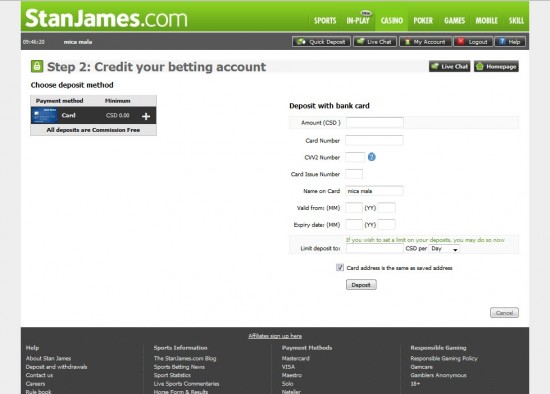Log out using the Logout button
Screen dimensions: 550x394
click(473, 42)
